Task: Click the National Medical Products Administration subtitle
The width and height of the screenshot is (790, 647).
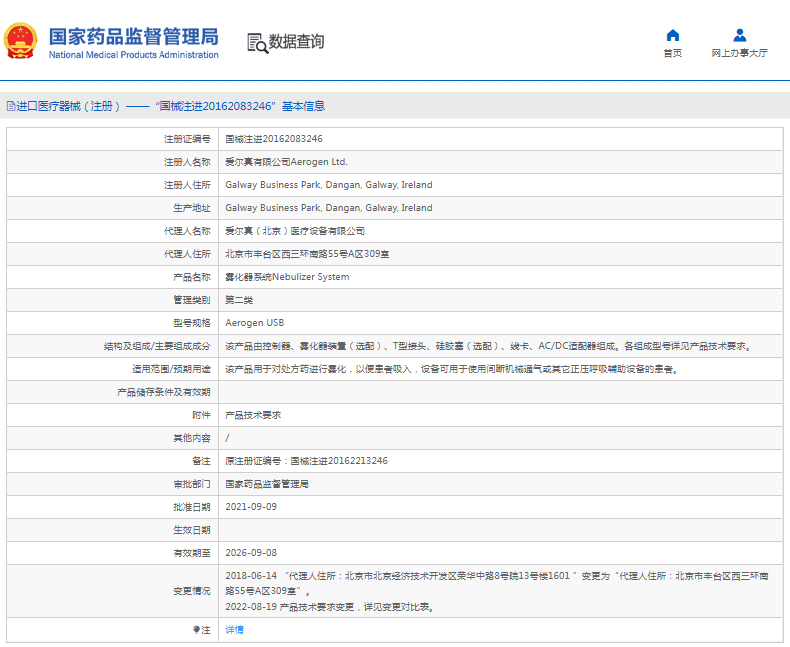Action: pos(133,55)
